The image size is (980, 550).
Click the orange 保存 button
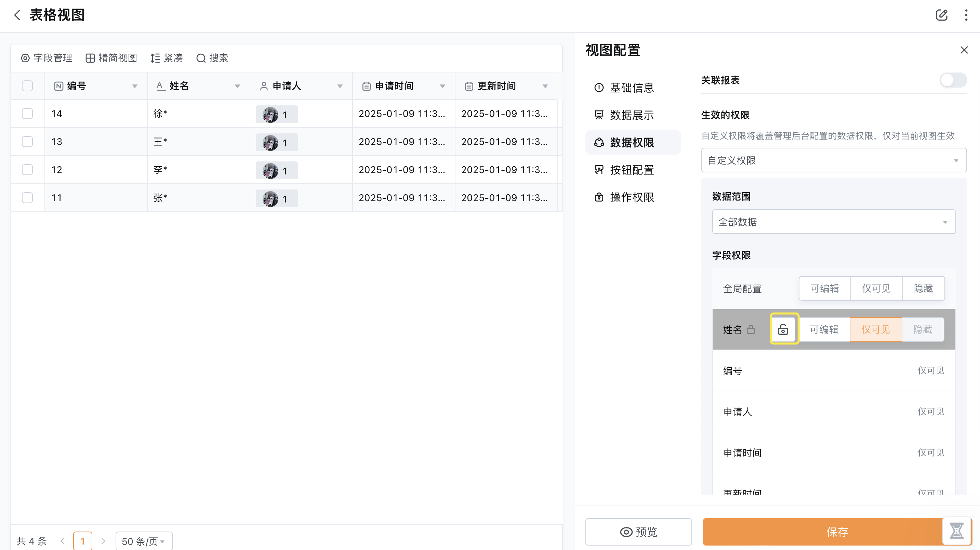837,532
